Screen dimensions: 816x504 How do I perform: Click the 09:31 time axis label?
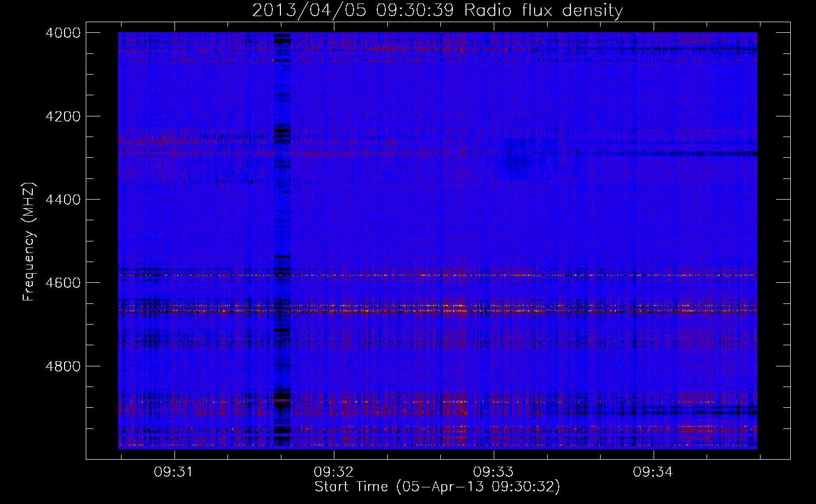click(174, 472)
